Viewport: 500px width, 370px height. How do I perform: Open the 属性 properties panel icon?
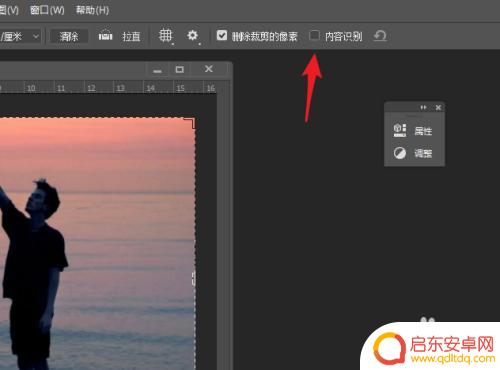pos(400,130)
